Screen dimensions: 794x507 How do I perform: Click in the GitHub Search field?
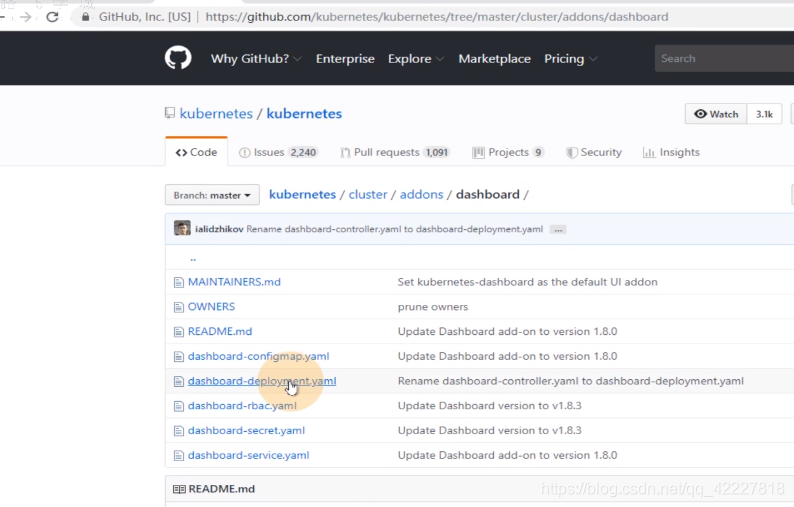pos(724,58)
